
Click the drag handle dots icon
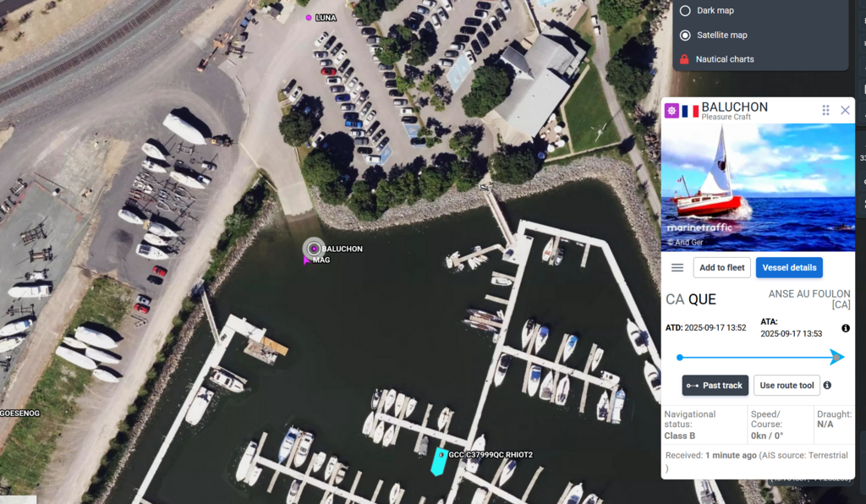(825, 111)
